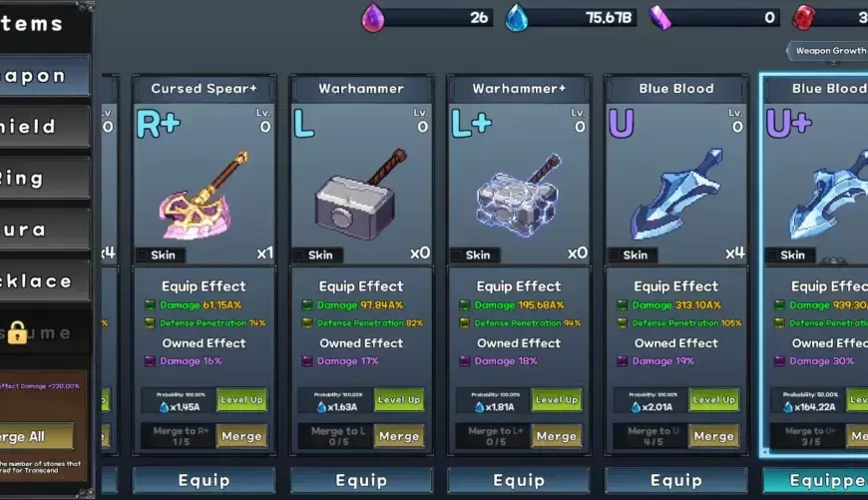Screen dimensions: 868x500
Task: Level Up the Cursed Spear+
Action: pyautogui.click(x=241, y=400)
